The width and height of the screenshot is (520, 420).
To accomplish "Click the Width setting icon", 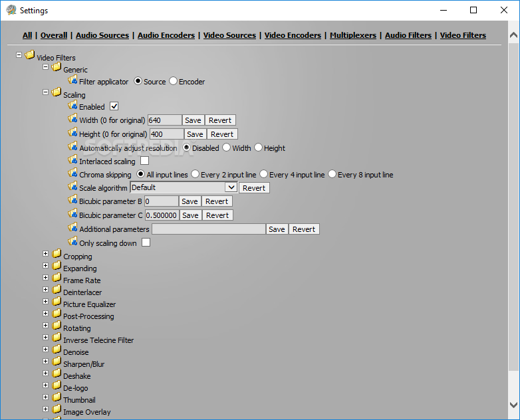I will [x=72, y=118].
